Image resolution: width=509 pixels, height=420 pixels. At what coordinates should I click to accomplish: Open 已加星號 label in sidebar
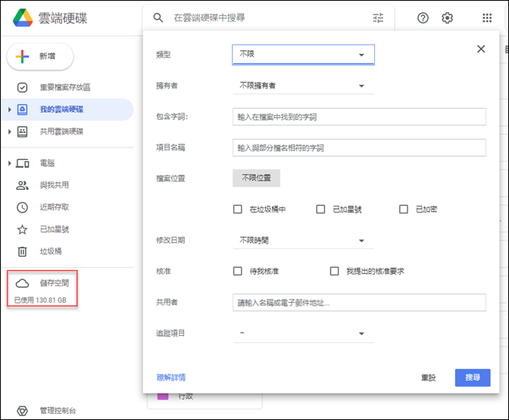[55, 229]
